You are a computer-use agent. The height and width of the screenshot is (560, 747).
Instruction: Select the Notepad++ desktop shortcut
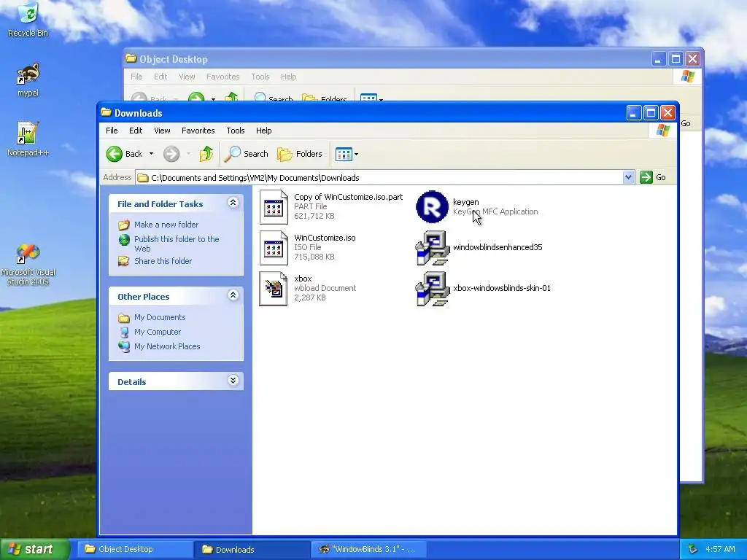pos(28,139)
